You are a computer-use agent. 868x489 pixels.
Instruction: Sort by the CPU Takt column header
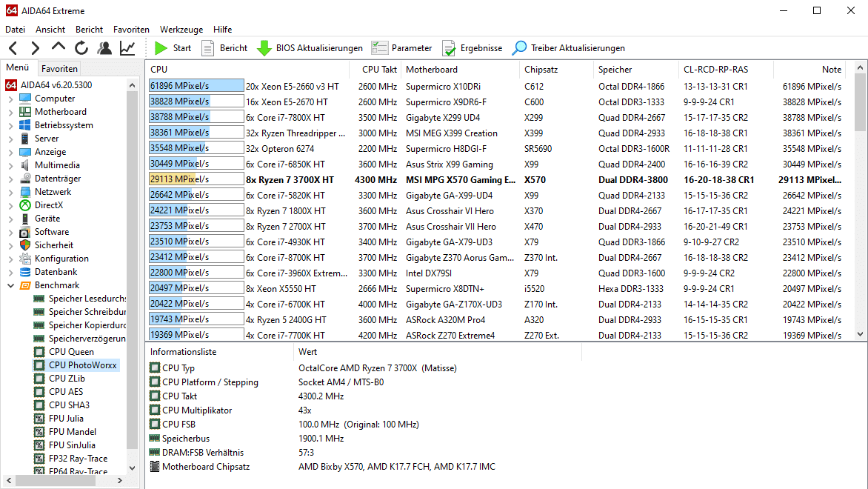pyautogui.click(x=374, y=69)
